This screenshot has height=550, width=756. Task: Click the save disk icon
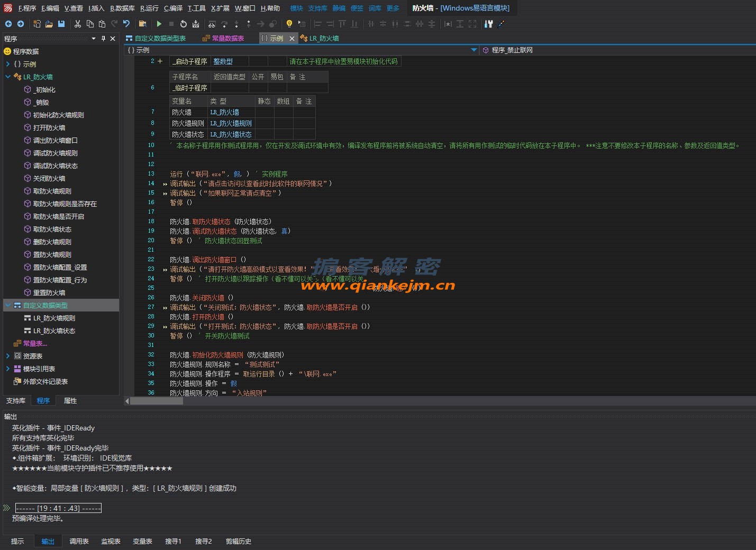61,24
